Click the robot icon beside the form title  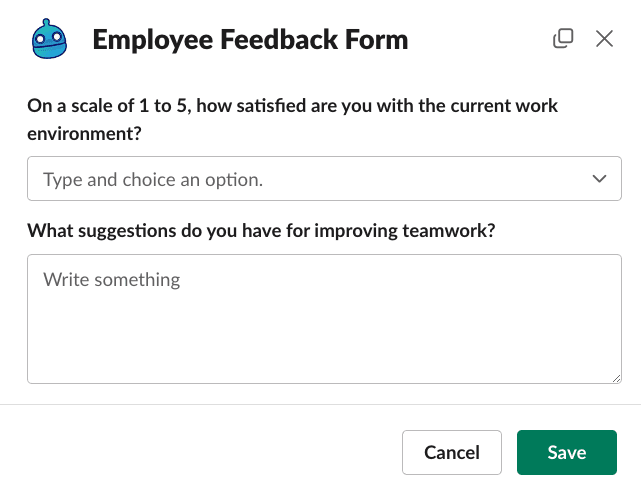[49, 38]
